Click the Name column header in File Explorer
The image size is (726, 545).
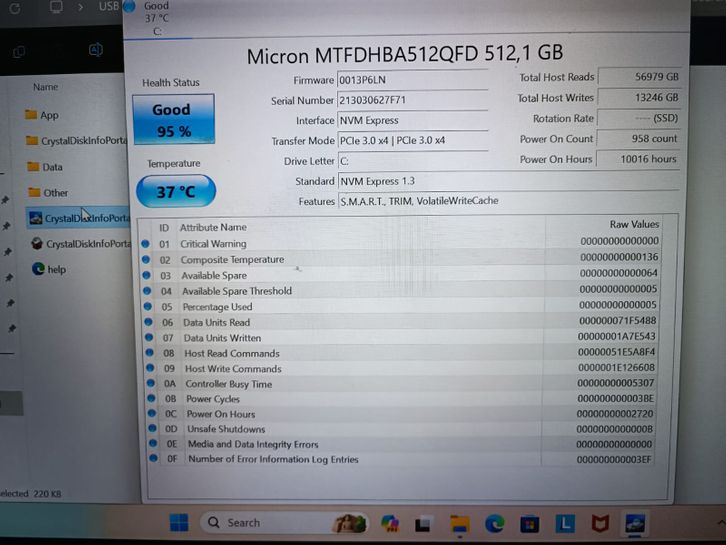click(45, 87)
